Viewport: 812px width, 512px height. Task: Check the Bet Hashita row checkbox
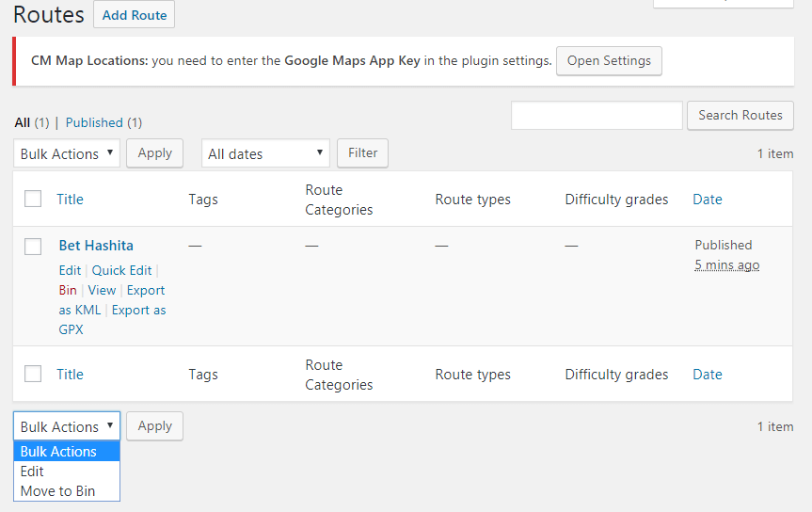pos(33,246)
